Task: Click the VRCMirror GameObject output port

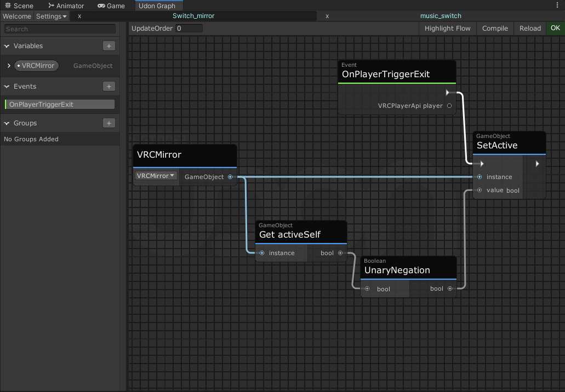Action: coord(230,177)
